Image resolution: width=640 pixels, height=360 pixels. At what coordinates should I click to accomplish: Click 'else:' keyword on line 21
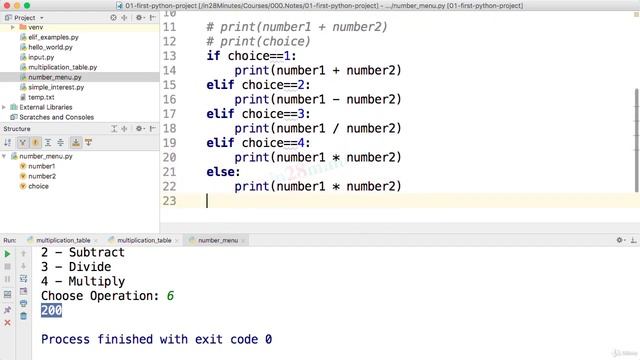tap(223, 172)
